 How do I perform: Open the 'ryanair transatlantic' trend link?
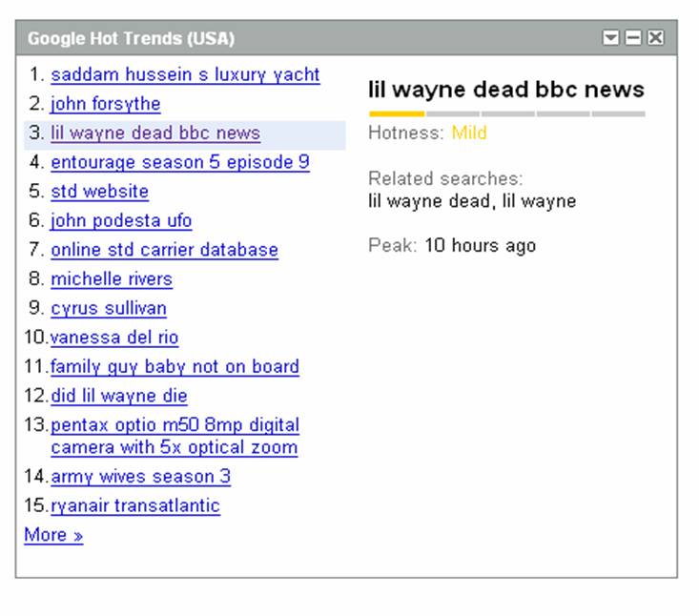click(135, 506)
